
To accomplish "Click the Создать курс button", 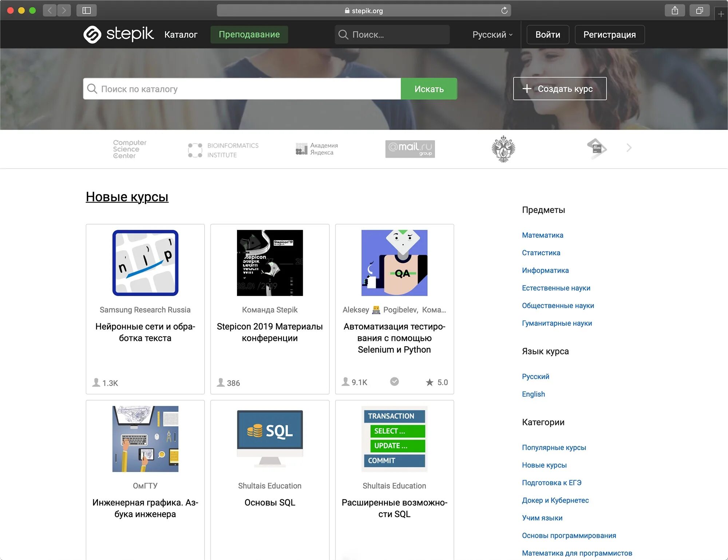I will pos(559,88).
